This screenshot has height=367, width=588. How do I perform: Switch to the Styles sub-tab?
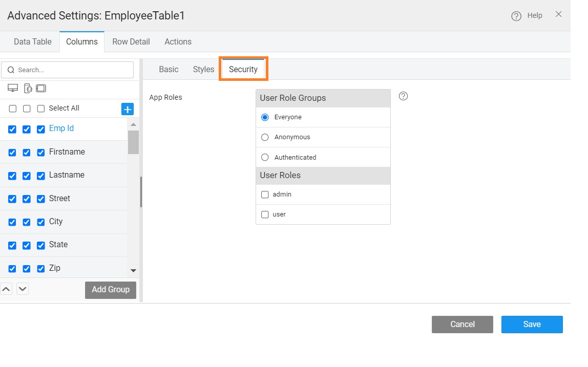click(x=203, y=70)
